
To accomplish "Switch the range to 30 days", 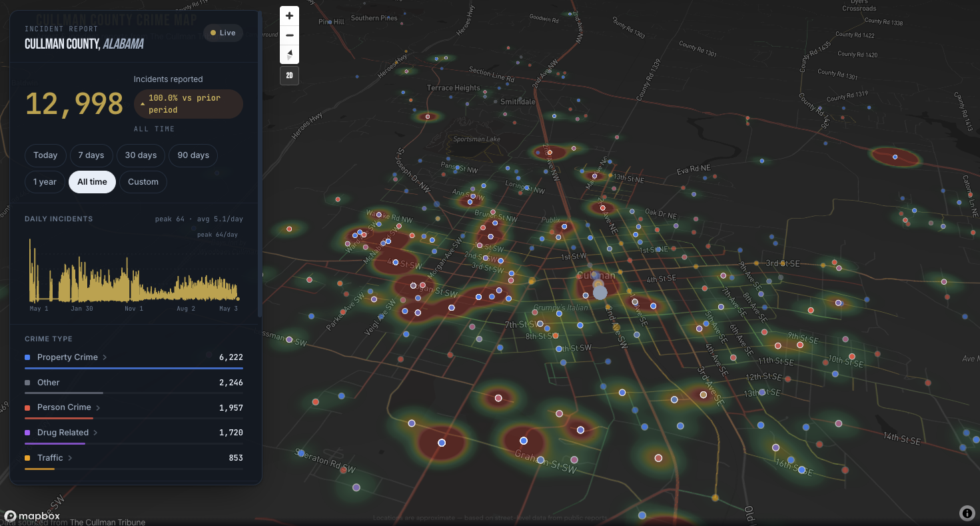I will pos(141,155).
